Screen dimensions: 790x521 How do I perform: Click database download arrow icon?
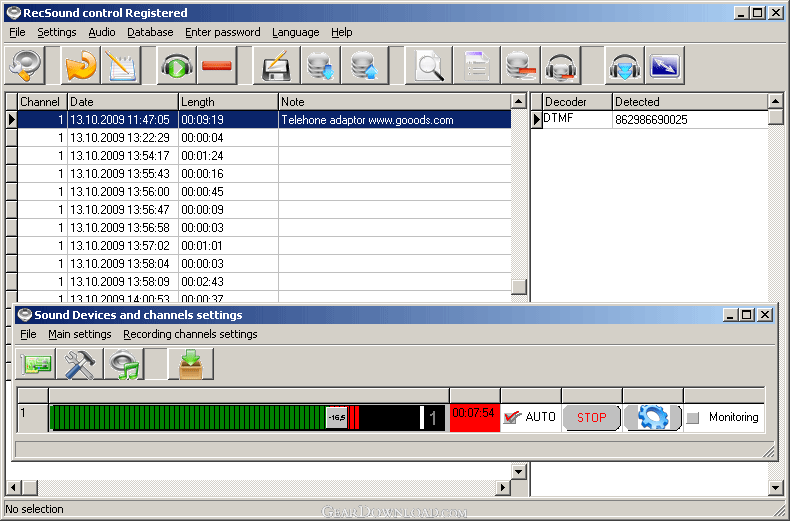320,65
